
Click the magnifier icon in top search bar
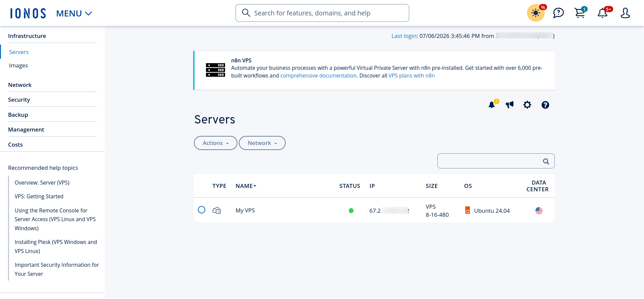[246, 13]
